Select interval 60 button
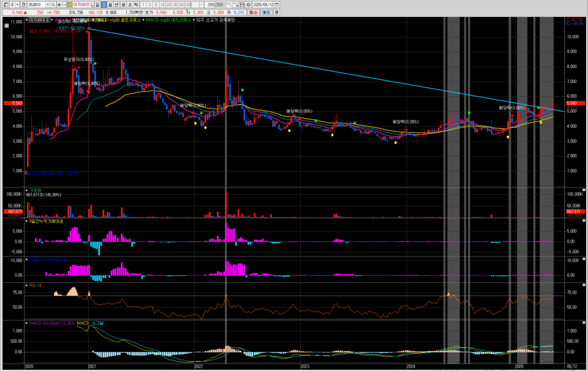Viewport: 588px width, 371px height. click(x=182, y=4)
